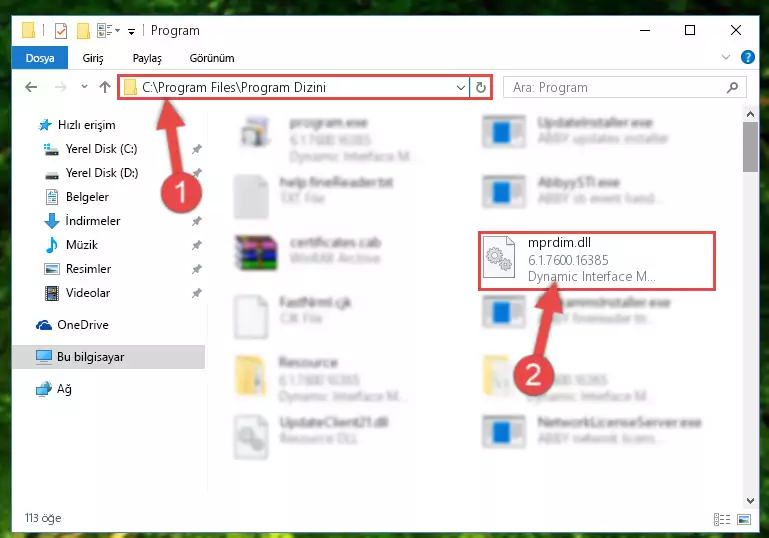Click the search magnifier icon
Screen dimensions: 769x538
pos(732,87)
